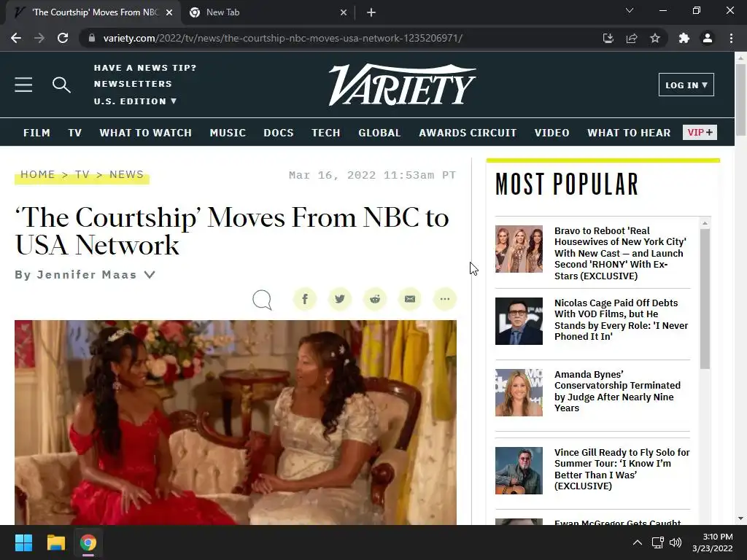This screenshot has height=560, width=747.
Task: Open the Log In dropdown
Action: pyautogui.click(x=686, y=85)
